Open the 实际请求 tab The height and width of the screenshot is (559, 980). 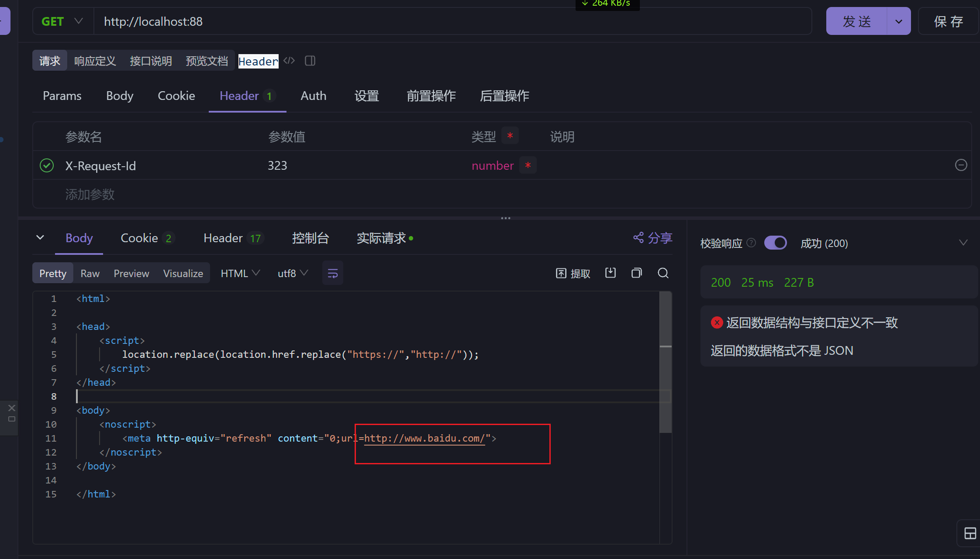click(x=385, y=238)
